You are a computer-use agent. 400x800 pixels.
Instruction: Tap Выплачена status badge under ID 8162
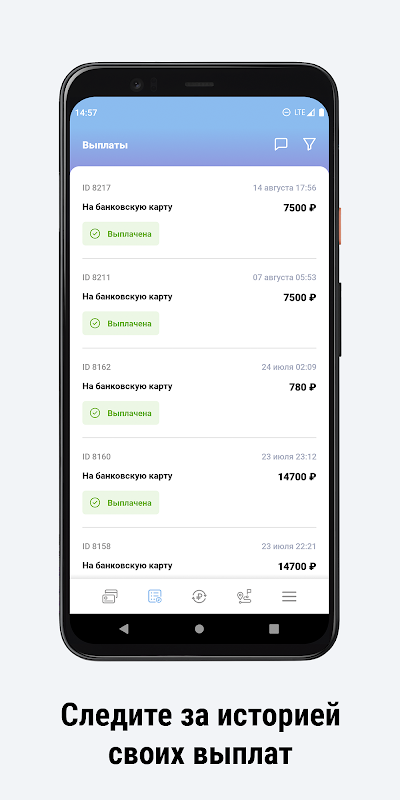pyautogui.click(x=121, y=413)
